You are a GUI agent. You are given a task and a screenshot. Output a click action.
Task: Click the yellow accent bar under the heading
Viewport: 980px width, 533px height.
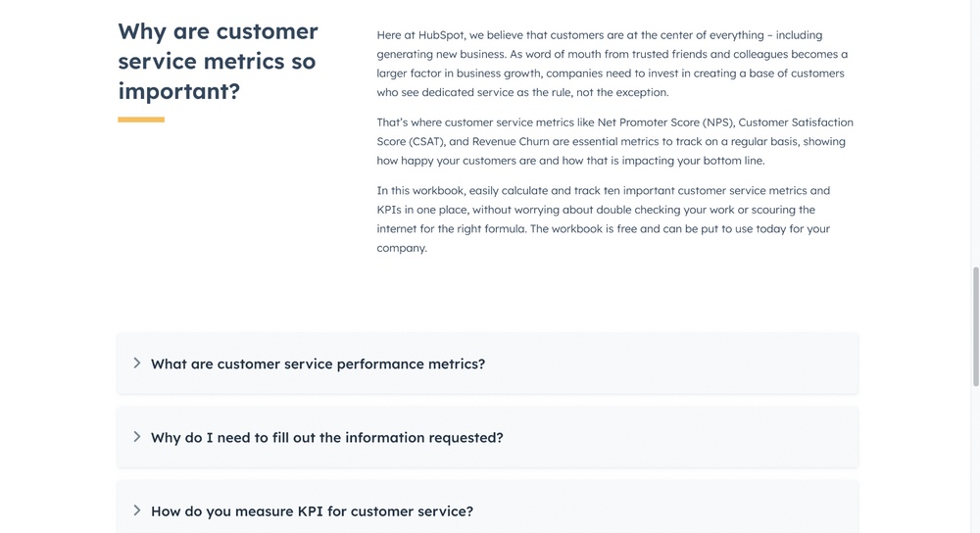141,120
